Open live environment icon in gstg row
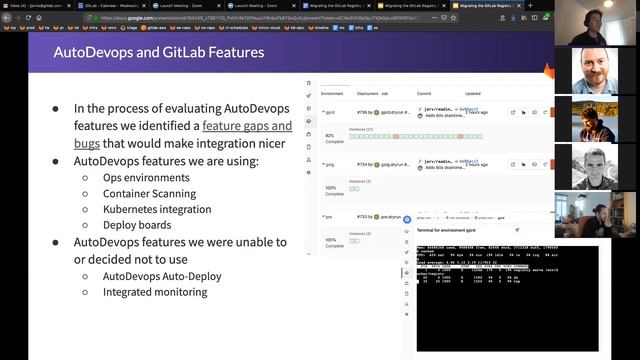The width and height of the screenshot is (640, 360). pyautogui.click(x=513, y=164)
